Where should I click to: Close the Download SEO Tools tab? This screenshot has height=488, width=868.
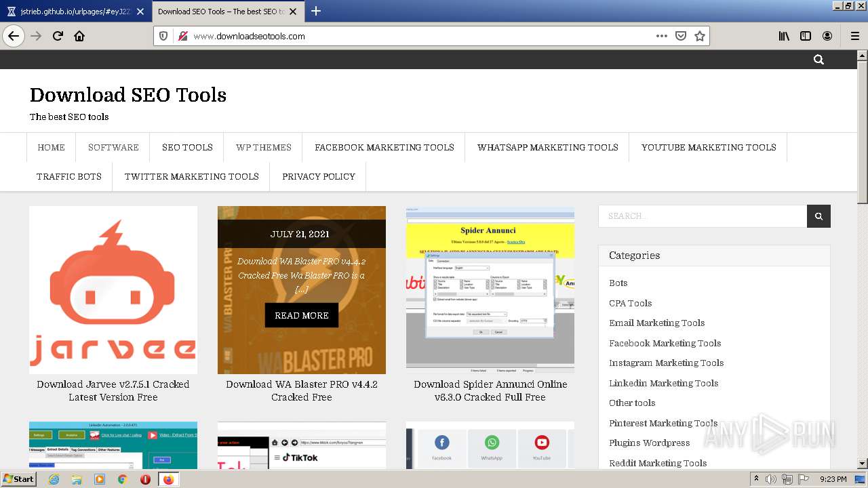(x=293, y=12)
